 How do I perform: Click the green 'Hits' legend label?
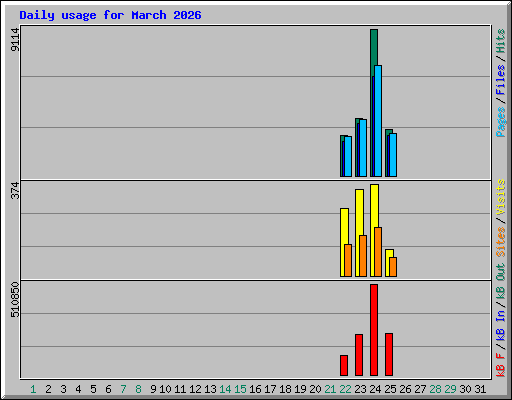pyautogui.click(x=500, y=41)
